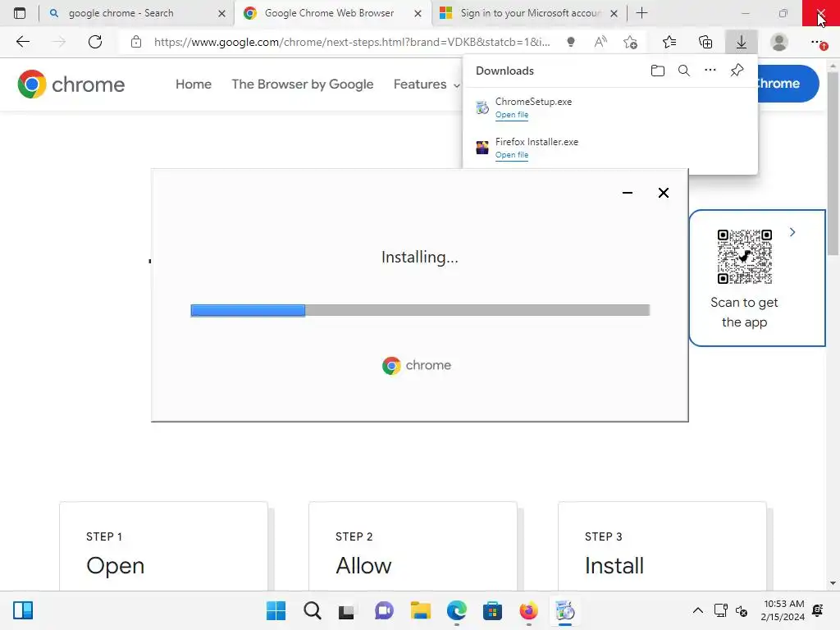Expand the Features dropdown menu
The height and width of the screenshot is (630, 840).
(427, 84)
